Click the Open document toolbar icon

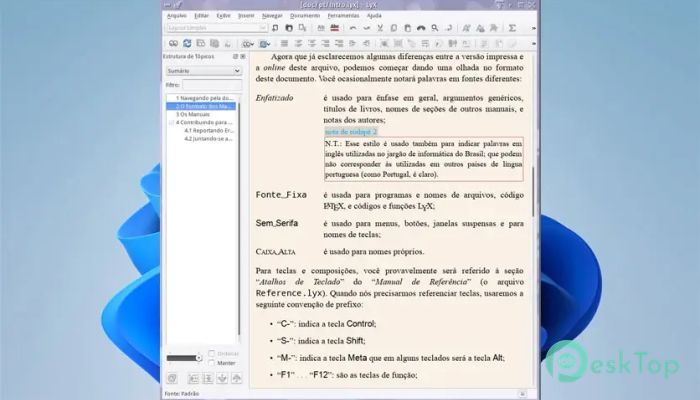coord(289,28)
